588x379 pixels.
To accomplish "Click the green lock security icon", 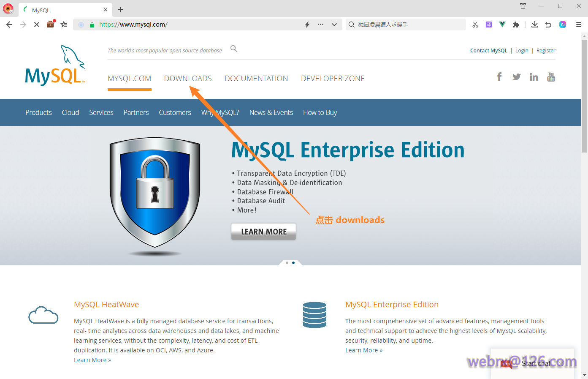I will pyautogui.click(x=92, y=25).
